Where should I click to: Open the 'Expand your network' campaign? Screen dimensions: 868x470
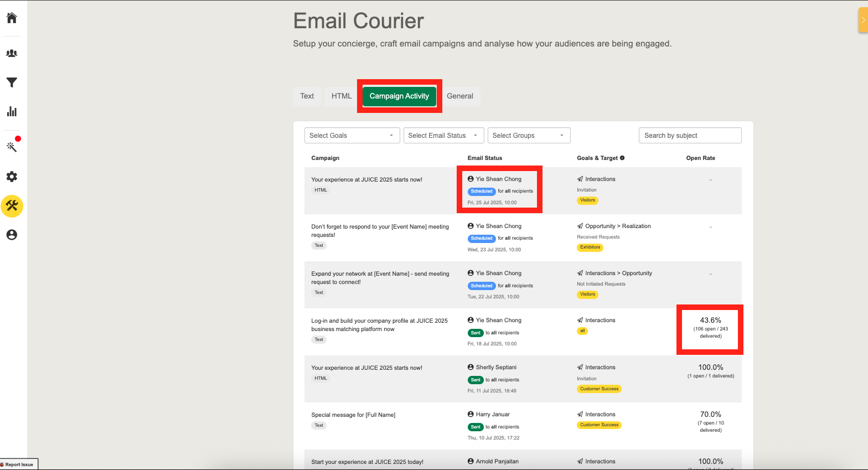point(380,277)
